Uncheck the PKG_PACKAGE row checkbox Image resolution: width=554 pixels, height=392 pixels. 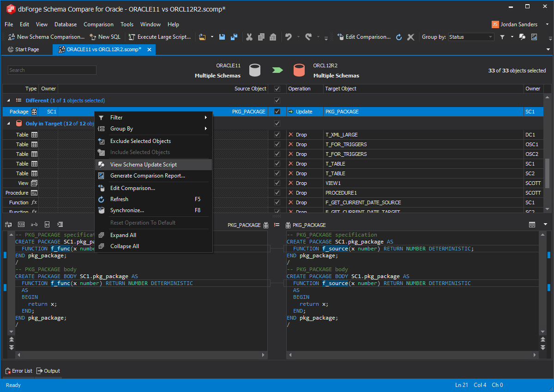[x=277, y=112]
